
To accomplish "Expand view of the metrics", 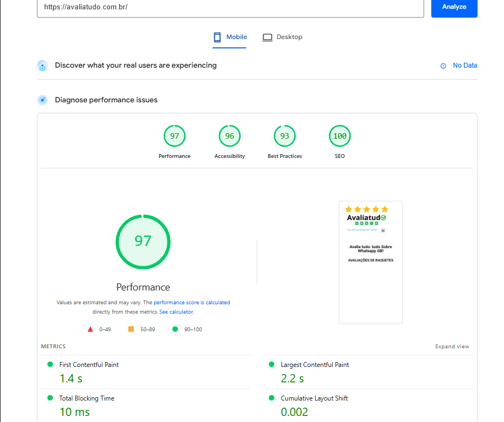I will coord(452,347).
